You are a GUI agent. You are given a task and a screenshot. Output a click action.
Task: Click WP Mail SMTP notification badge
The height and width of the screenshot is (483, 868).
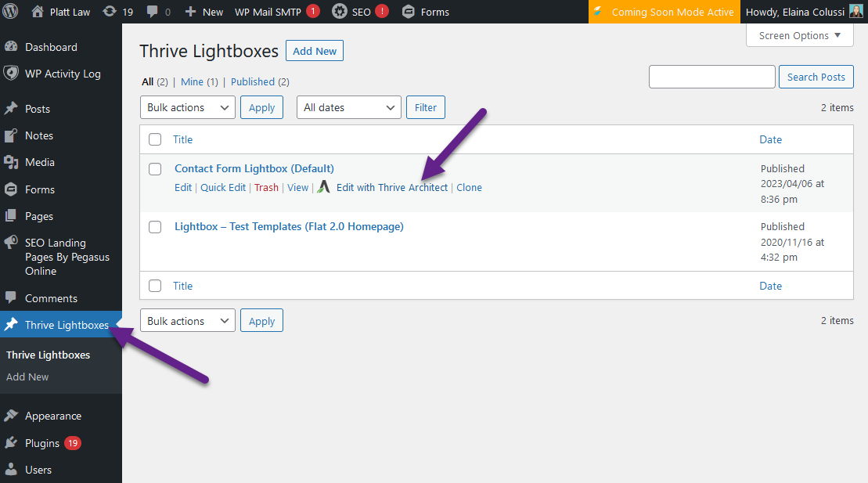(x=313, y=11)
